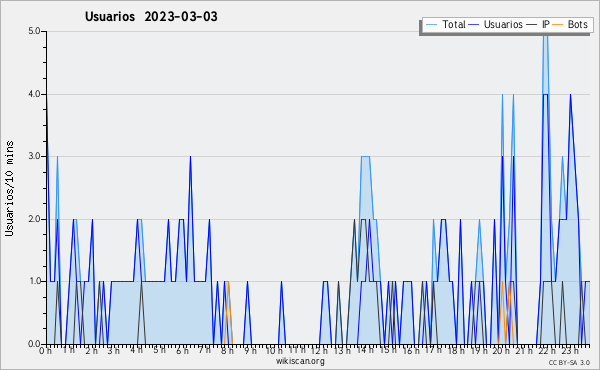This screenshot has height=370, width=600.
Task: Click the '5 h' x-axis label
Action: (x=160, y=350)
